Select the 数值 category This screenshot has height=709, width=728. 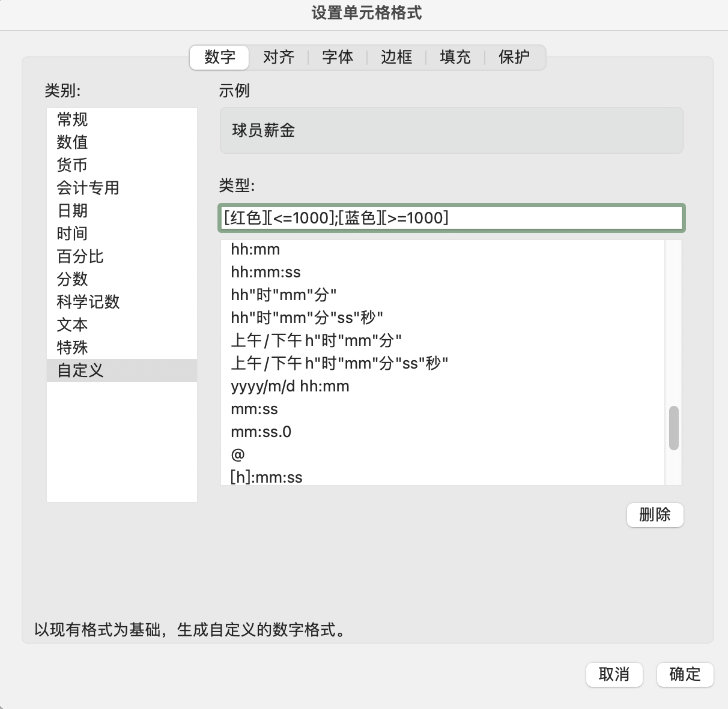coord(122,142)
